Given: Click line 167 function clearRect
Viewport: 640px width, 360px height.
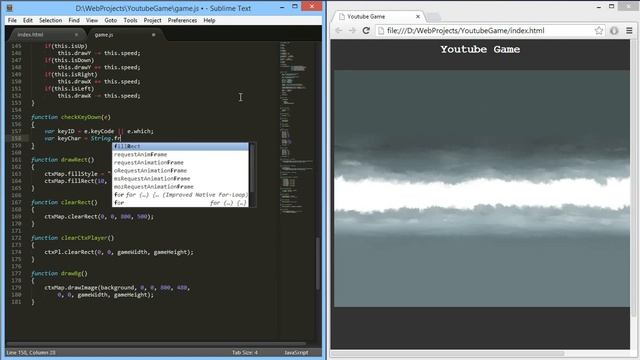Looking at the screenshot, I should point(64,202).
